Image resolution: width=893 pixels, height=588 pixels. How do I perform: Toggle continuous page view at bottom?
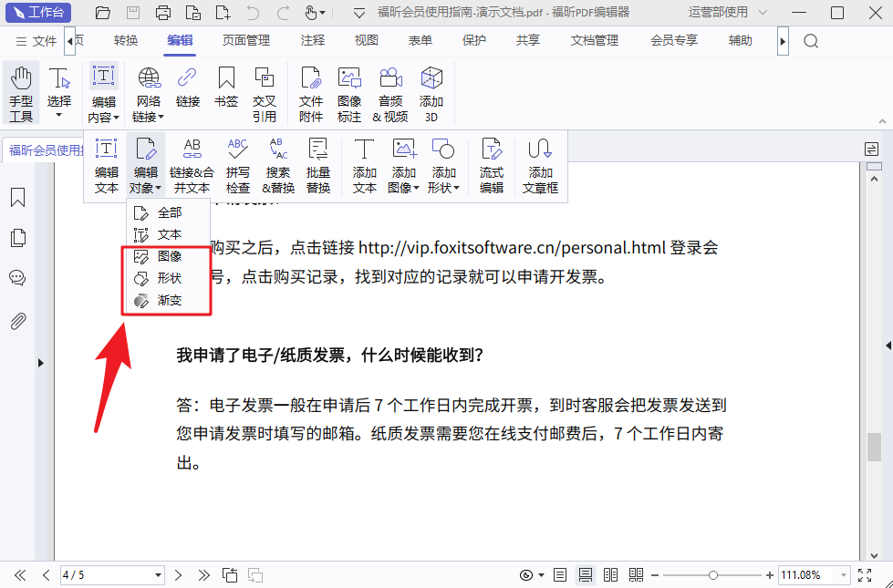(586, 575)
